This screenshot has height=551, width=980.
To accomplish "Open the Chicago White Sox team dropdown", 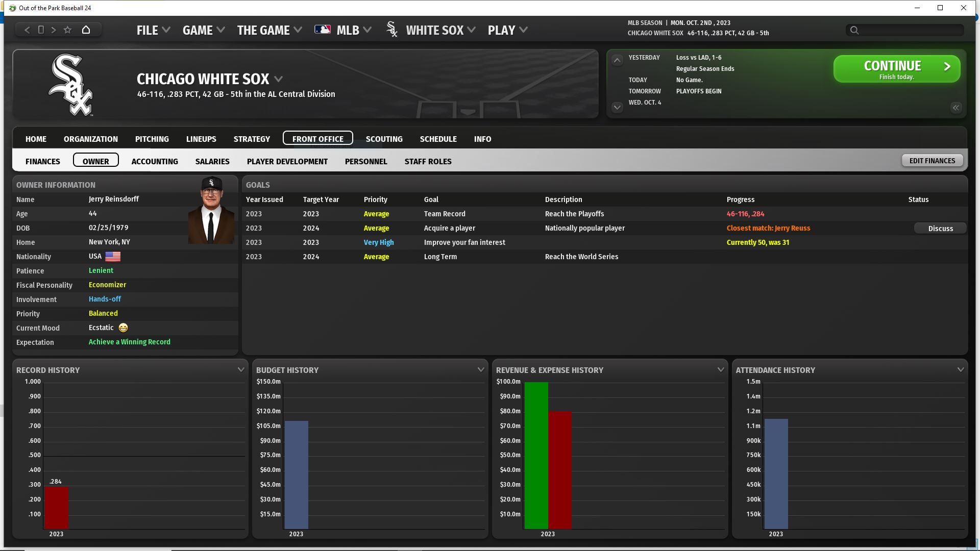I will [x=279, y=79].
